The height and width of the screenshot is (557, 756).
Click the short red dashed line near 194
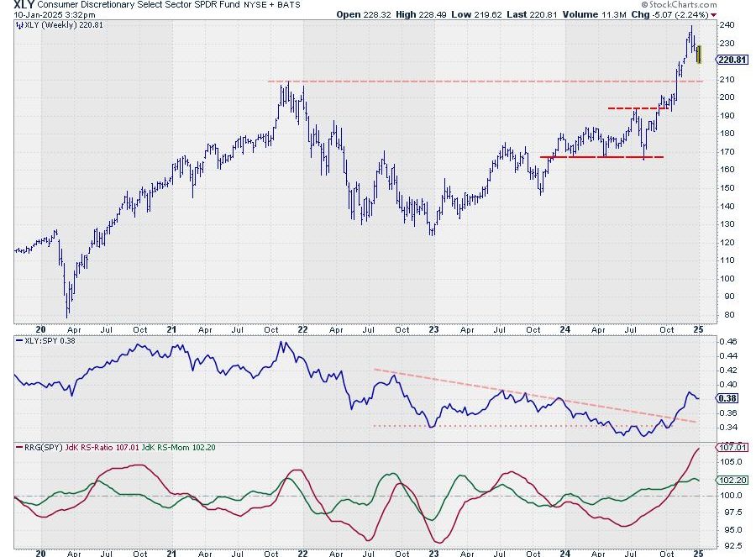coord(638,108)
